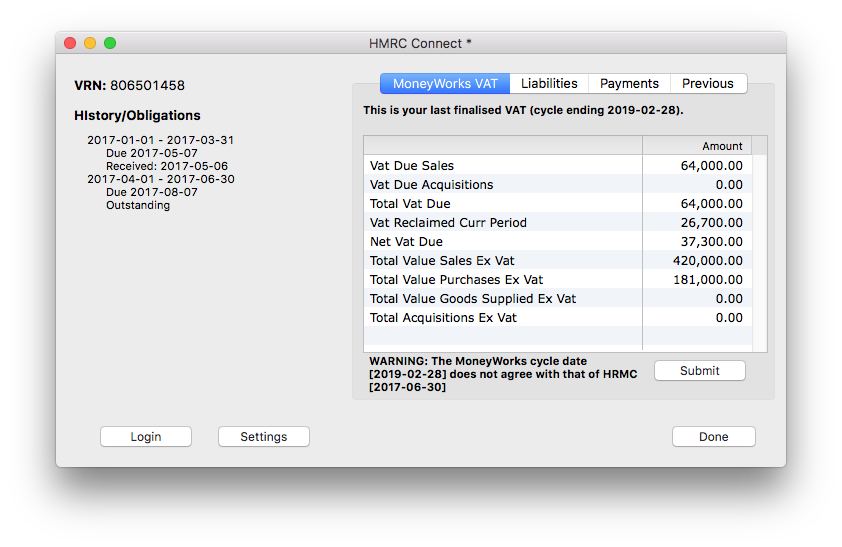842x547 pixels.
Task: Select obligation period 2017-04-01 - 2017-06-30
Action: (161, 179)
